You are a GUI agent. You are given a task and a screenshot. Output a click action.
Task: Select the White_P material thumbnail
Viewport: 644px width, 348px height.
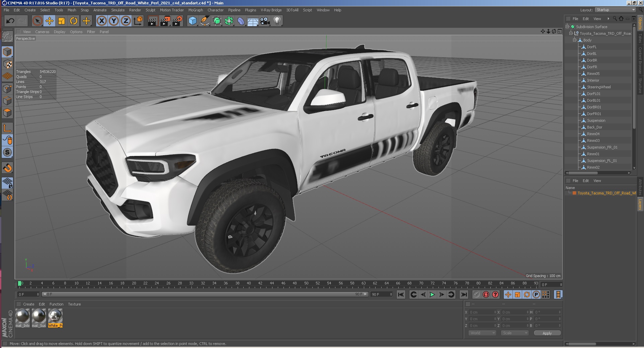[x=55, y=318]
